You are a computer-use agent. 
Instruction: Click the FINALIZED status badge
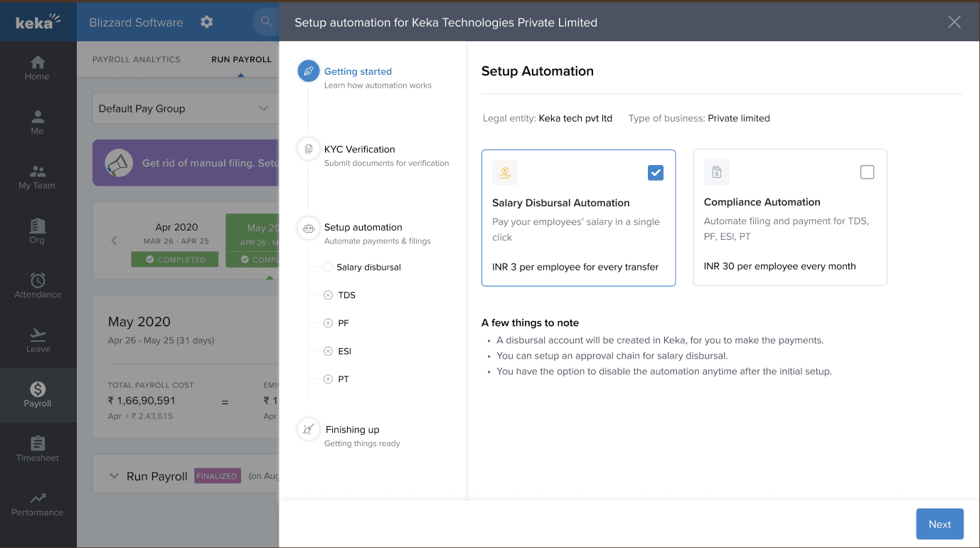click(217, 476)
